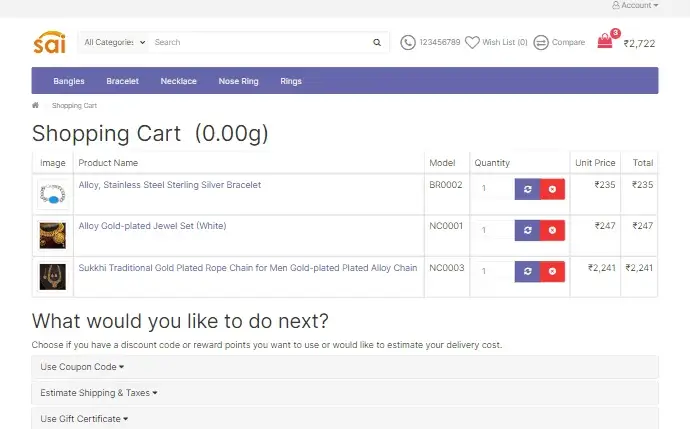Open Wish List heart icon
690x429 pixels.
(472, 43)
